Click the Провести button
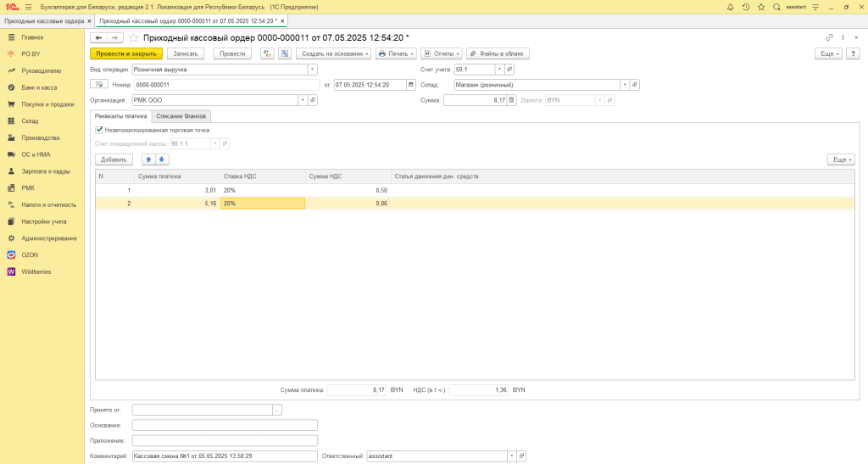 pos(232,53)
